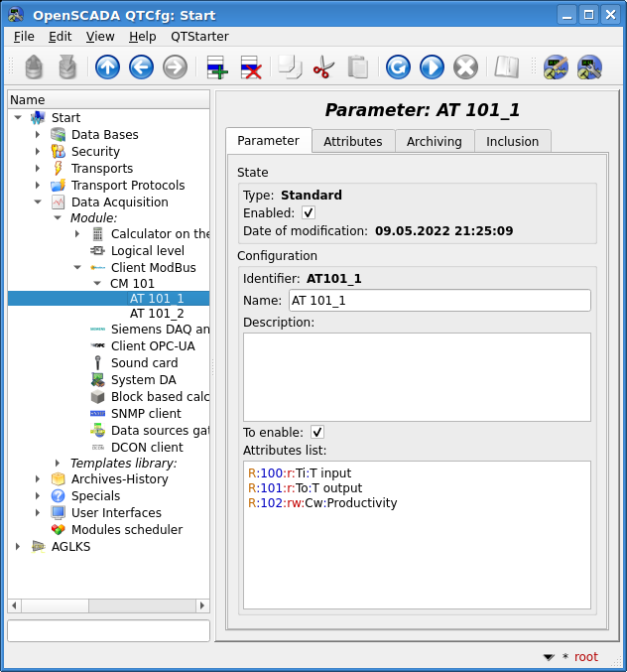Click the Save to database toolbar icon
The width and height of the screenshot is (627, 672).
point(67,67)
